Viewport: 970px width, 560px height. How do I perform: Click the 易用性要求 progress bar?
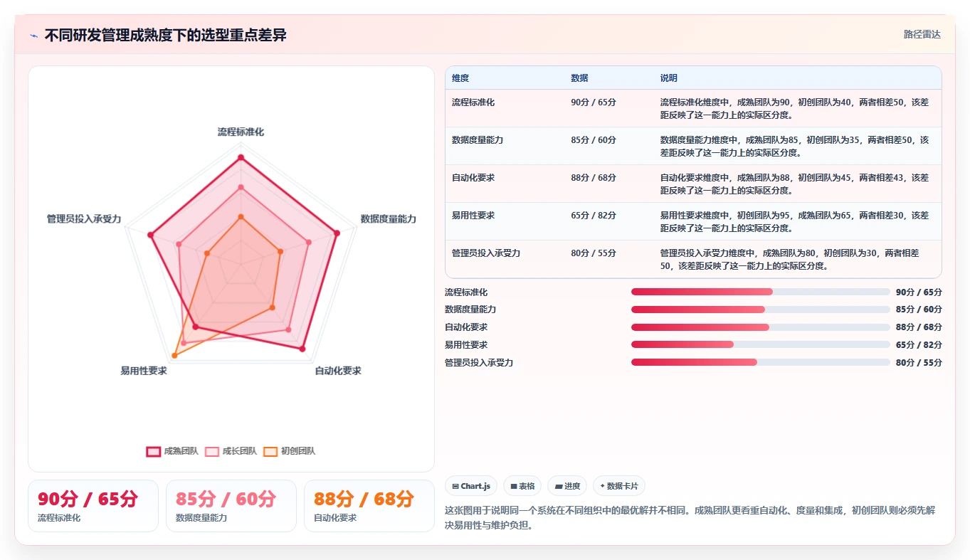(761, 344)
